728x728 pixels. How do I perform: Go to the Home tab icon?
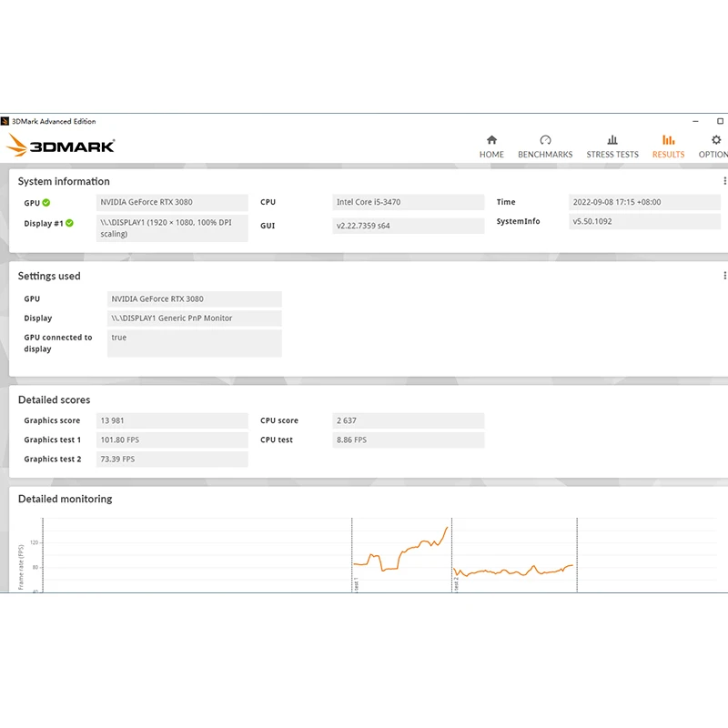pos(491,140)
